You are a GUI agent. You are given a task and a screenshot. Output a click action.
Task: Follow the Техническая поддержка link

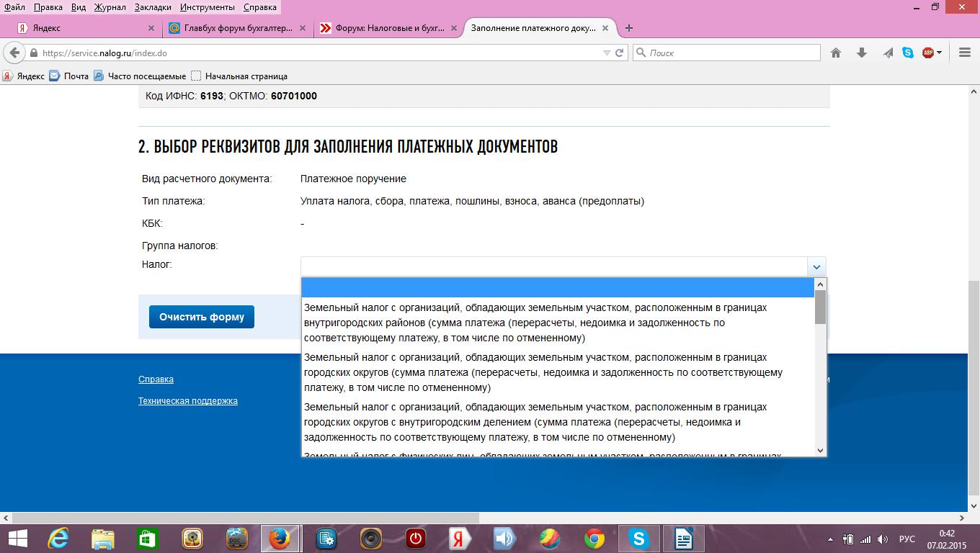[187, 401]
